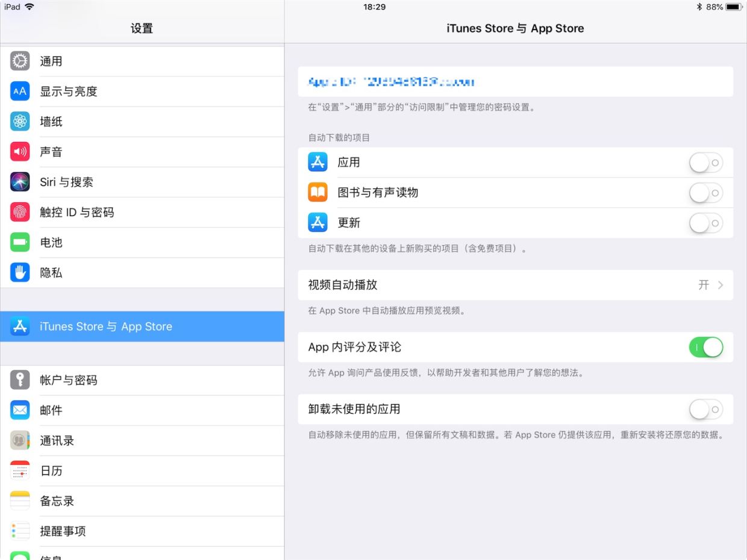The width and height of the screenshot is (747, 560).
Task: Open 显示与亮度 settings
Action: tap(142, 91)
